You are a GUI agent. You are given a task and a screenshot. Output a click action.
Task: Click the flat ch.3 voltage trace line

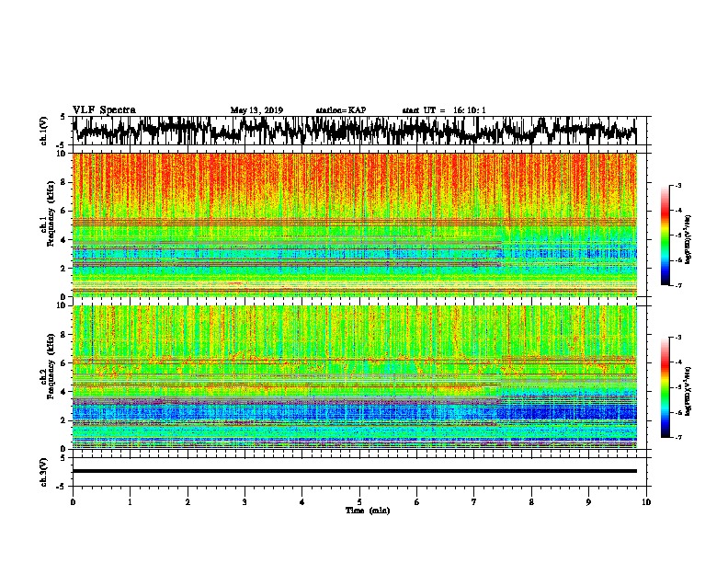(x=354, y=471)
